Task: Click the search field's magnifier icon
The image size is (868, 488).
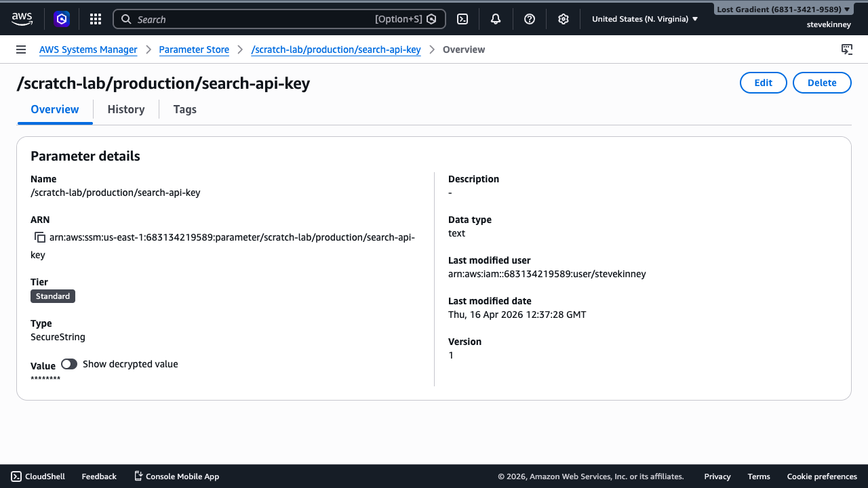Action: coord(126,19)
